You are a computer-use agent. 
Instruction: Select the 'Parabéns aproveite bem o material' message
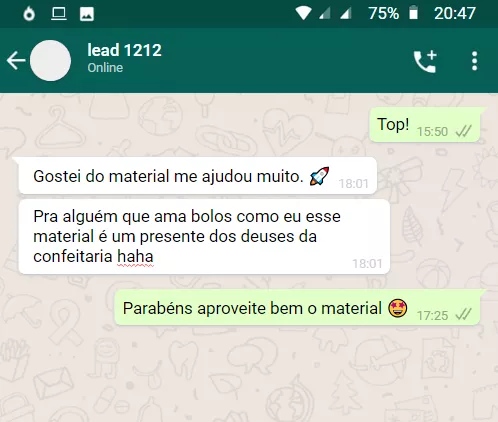coord(297,307)
